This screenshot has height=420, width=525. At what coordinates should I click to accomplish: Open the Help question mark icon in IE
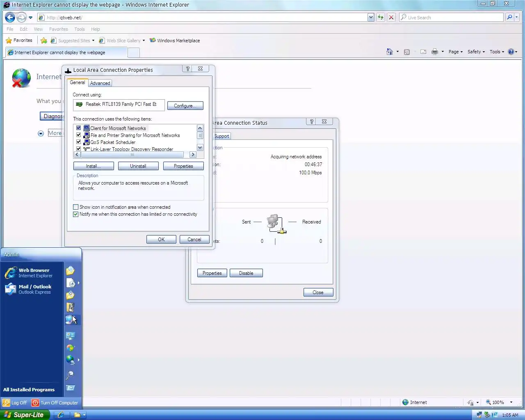pyautogui.click(x=511, y=52)
